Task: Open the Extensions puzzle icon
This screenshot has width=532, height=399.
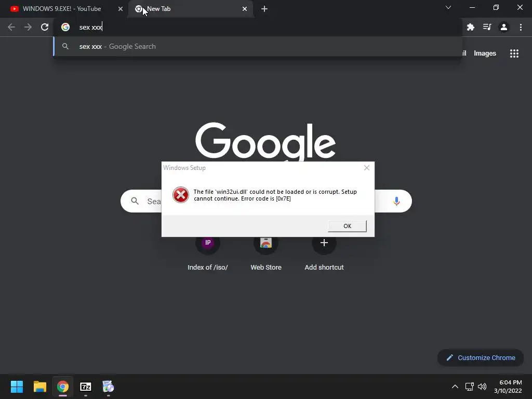Action: [x=471, y=27]
